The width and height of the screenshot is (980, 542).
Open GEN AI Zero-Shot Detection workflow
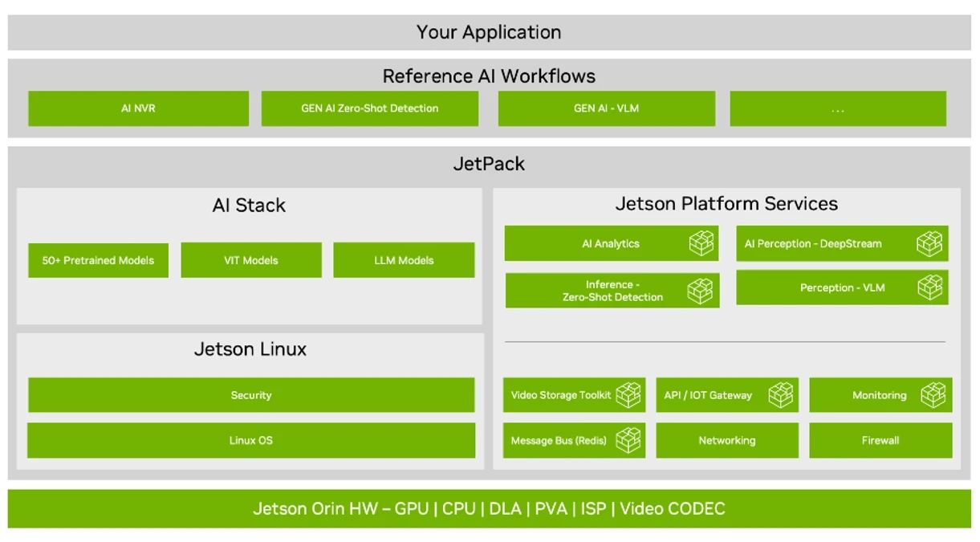(x=369, y=108)
